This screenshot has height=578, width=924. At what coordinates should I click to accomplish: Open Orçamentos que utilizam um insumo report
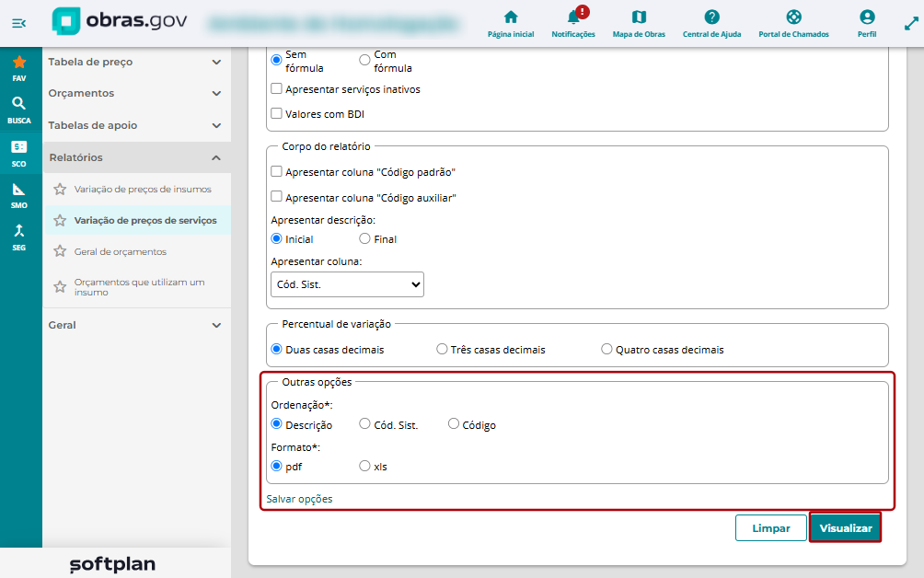pos(140,287)
